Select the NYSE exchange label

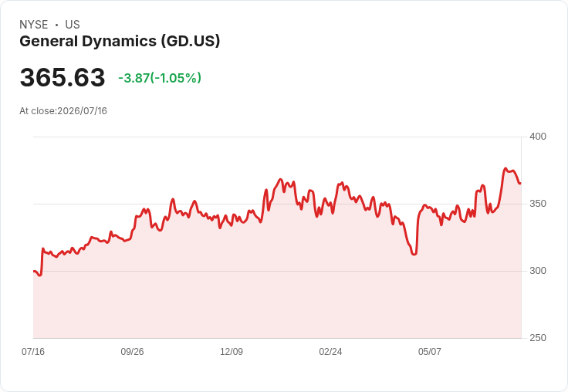(x=34, y=25)
